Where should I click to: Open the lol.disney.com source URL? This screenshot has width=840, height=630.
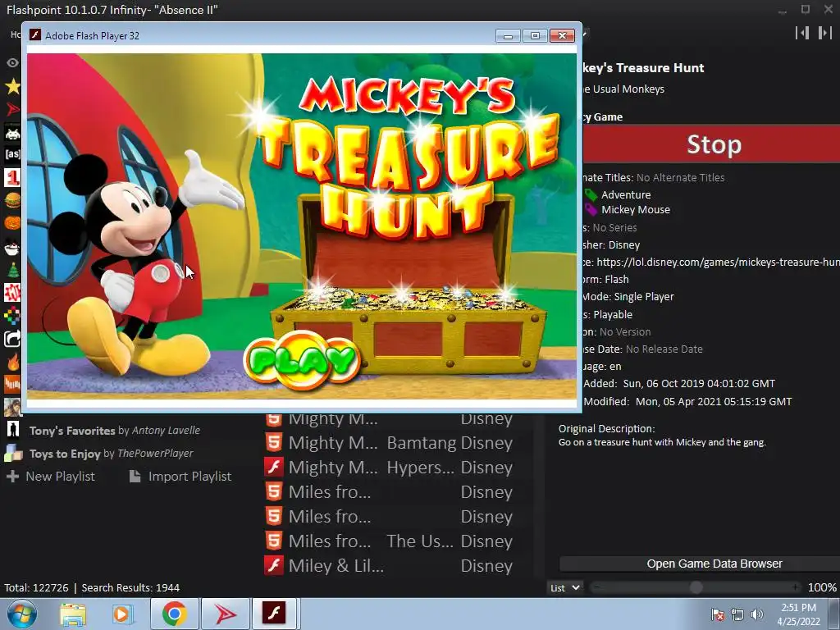[718, 262]
